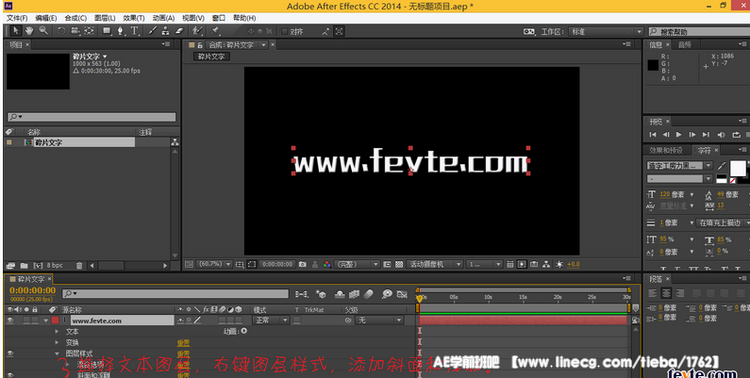Switch to the 效果和预设 tab
The width and height of the screenshot is (750, 378).
pos(666,150)
